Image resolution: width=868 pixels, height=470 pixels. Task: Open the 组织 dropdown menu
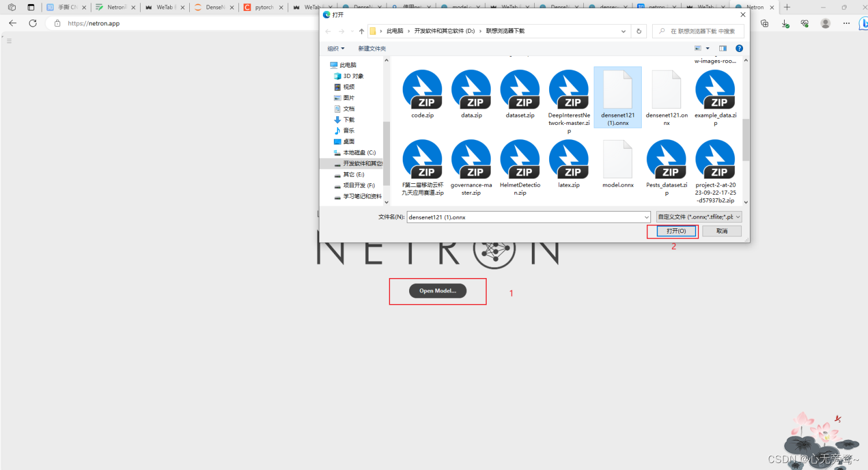(x=336, y=49)
